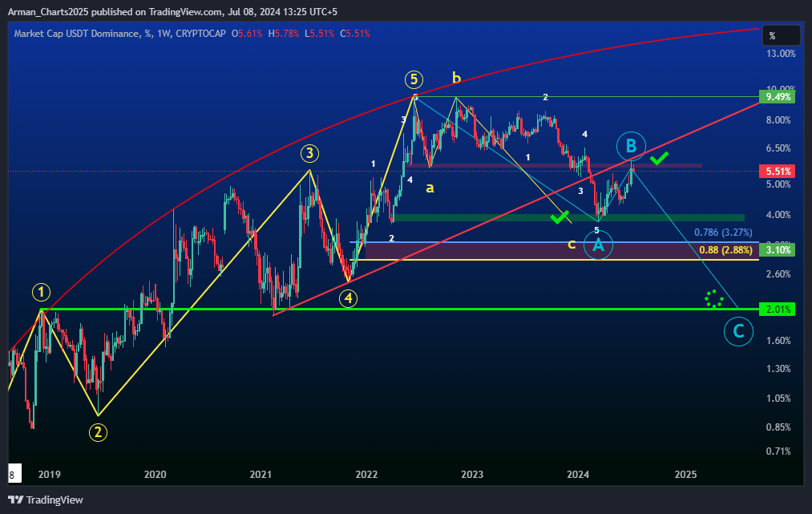Click the green checkmark beside wave B
This screenshot has width=812, height=514.
click(x=659, y=159)
